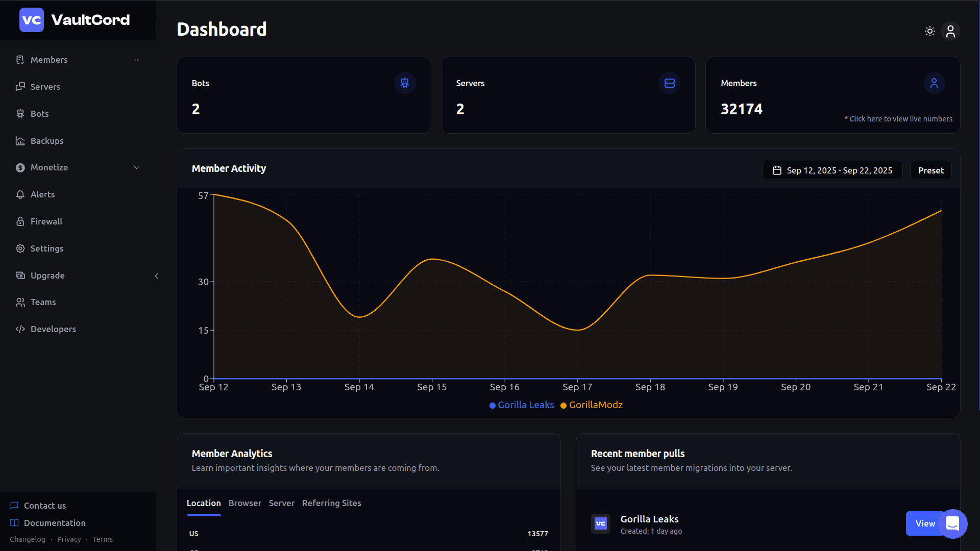Click the Gorilla Leaks VaultCord avatar
Viewport: 980px width, 551px height.
(601, 523)
